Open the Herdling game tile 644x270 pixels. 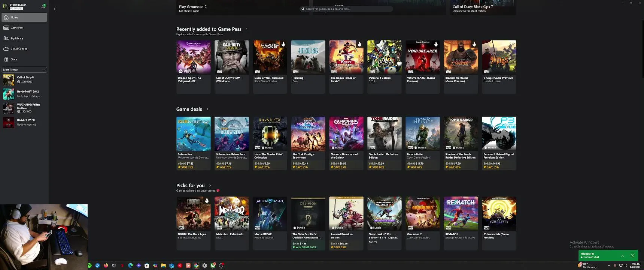click(x=308, y=67)
